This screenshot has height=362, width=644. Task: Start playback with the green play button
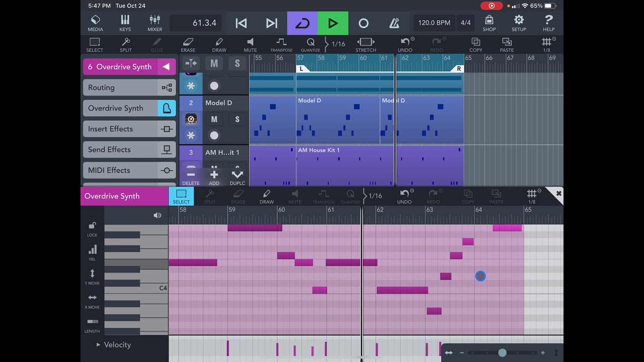pyautogui.click(x=333, y=23)
